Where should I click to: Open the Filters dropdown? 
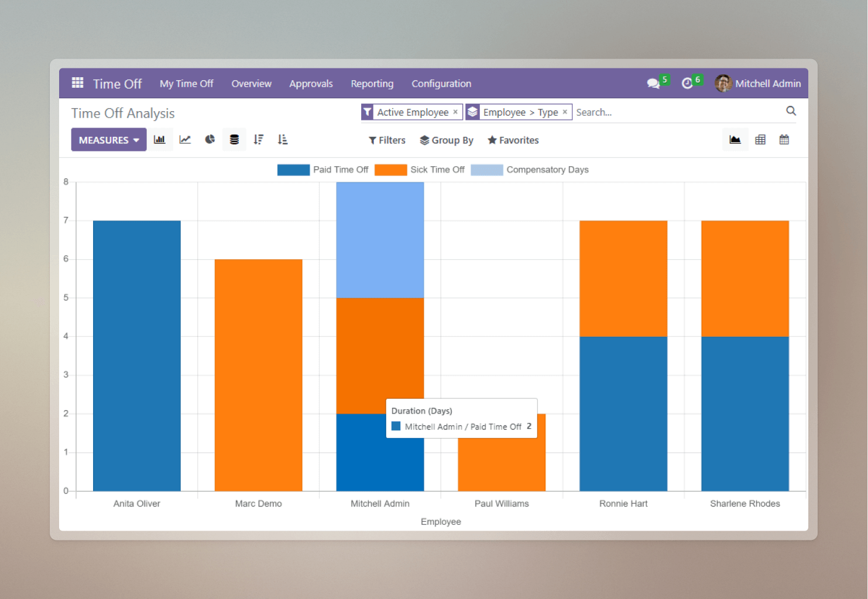click(387, 140)
